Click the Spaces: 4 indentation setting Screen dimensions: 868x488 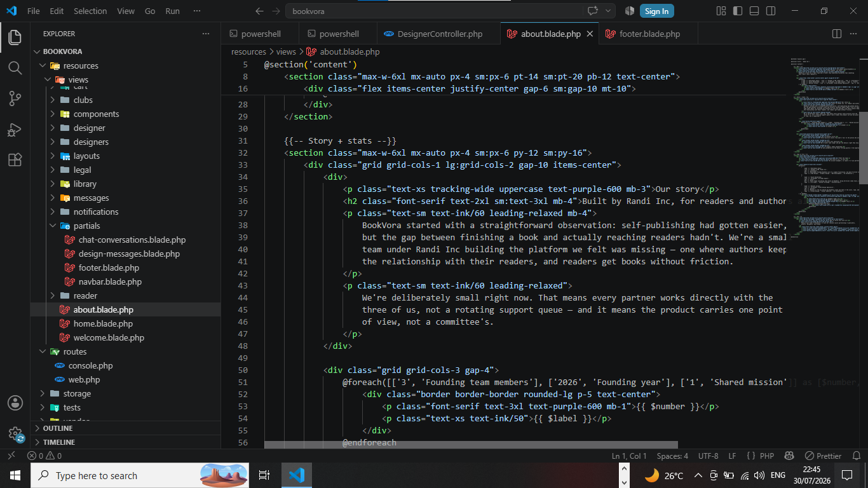point(672,456)
